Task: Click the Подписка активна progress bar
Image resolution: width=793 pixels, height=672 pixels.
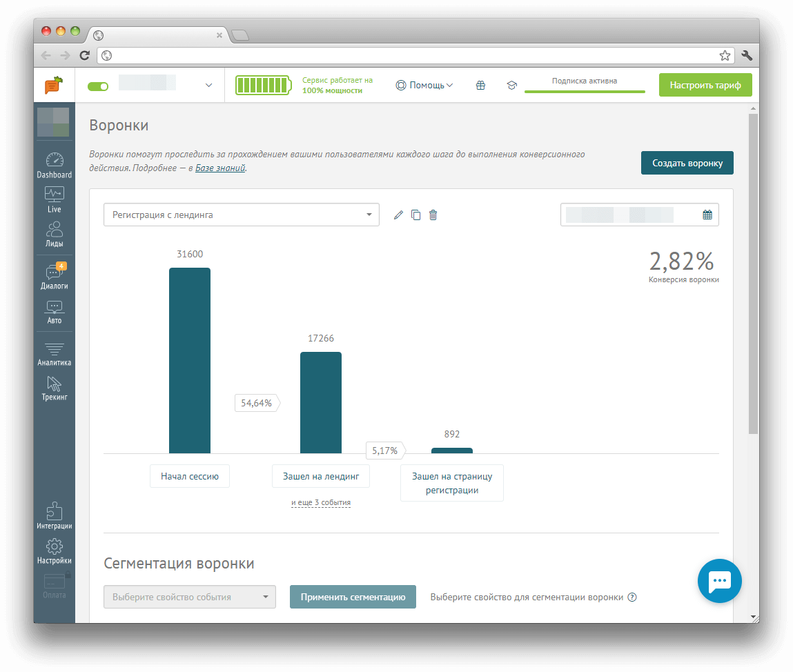Action: (585, 91)
